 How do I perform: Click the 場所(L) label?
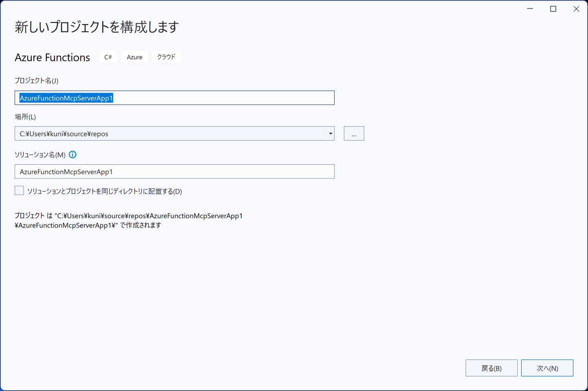point(25,117)
